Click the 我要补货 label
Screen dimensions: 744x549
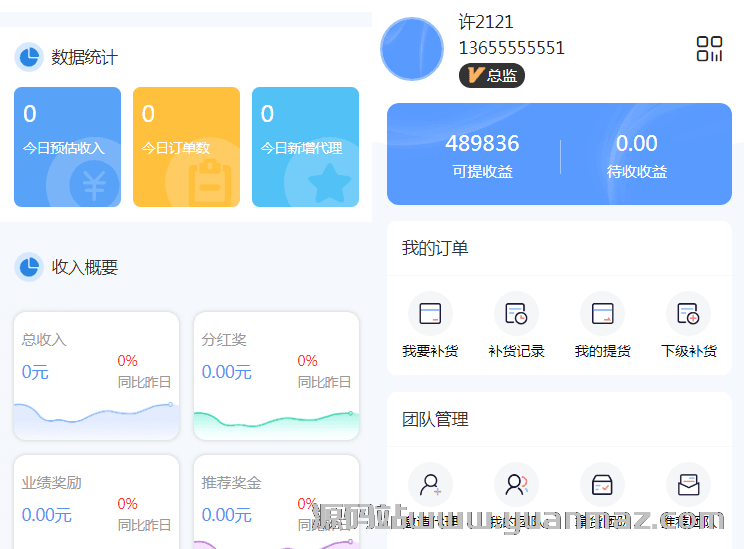click(x=430, y=351)
